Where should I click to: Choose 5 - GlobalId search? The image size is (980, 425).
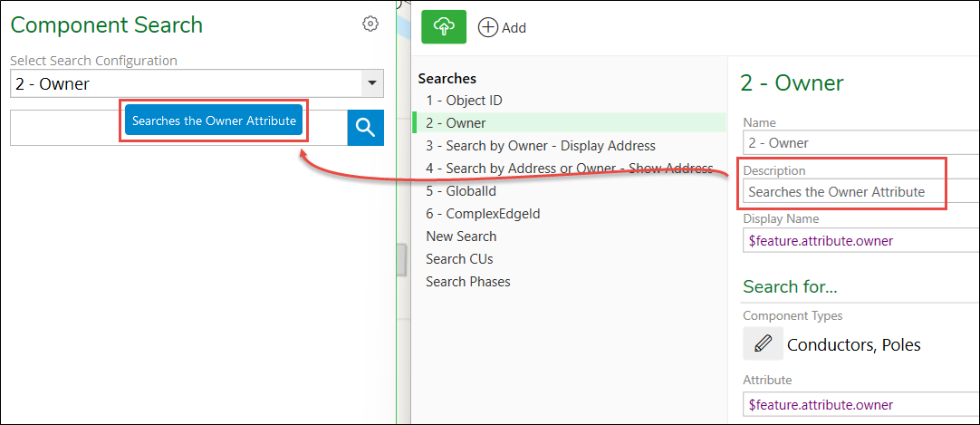point(461,190)
